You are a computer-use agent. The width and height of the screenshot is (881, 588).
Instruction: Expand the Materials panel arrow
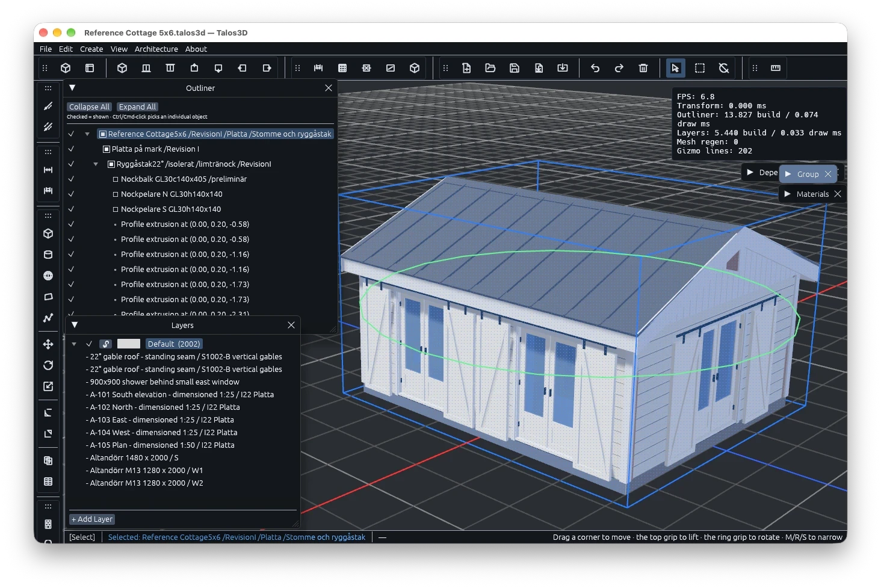tap(787, 194)
